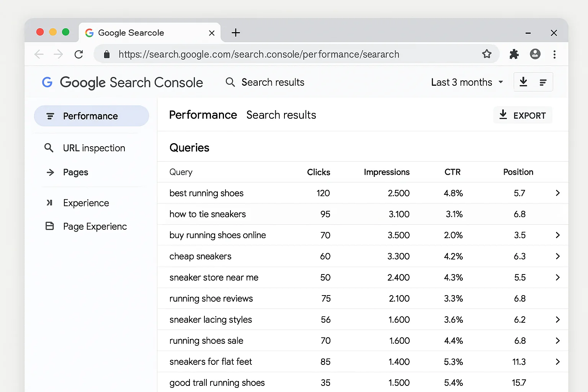Viewport: 588px width, 392px height.
Task: Expand details for the best running shoes query
Action: [557, 193]
